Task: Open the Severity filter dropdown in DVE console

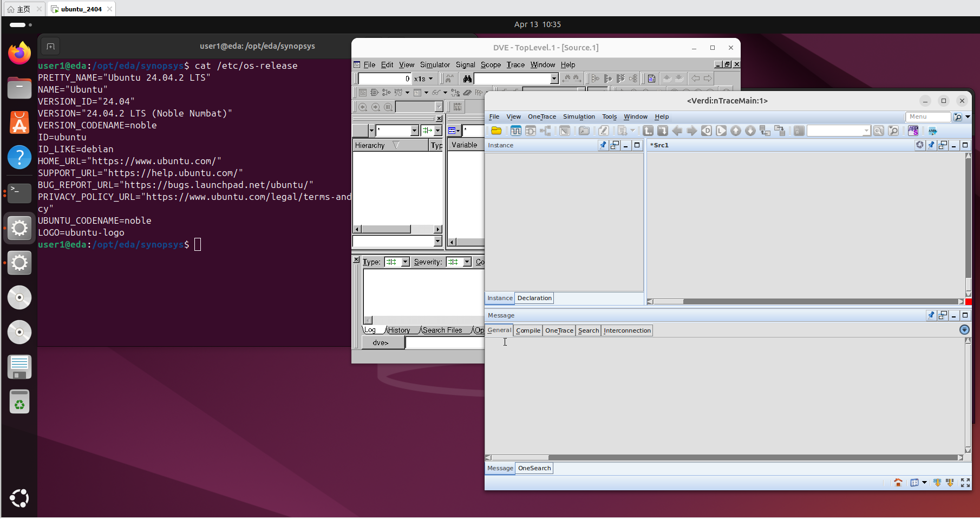Action: pos(467,262)
